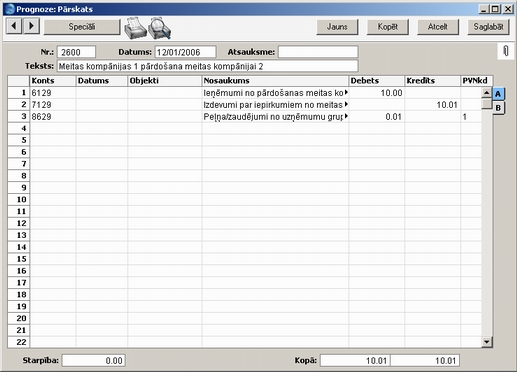Click the Teksts description field
This screenshot has height=372, width=517.
pyautogui.click(x=208, y=66)
